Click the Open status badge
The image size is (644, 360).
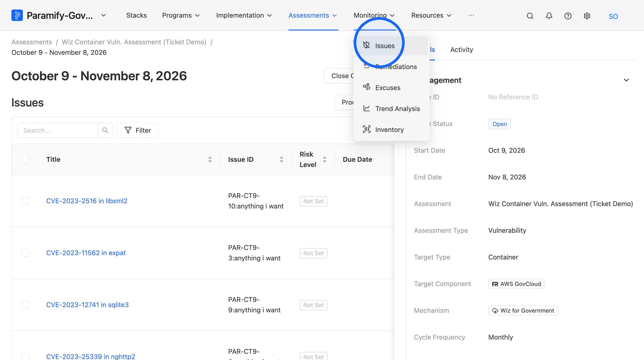coord(499,124)
